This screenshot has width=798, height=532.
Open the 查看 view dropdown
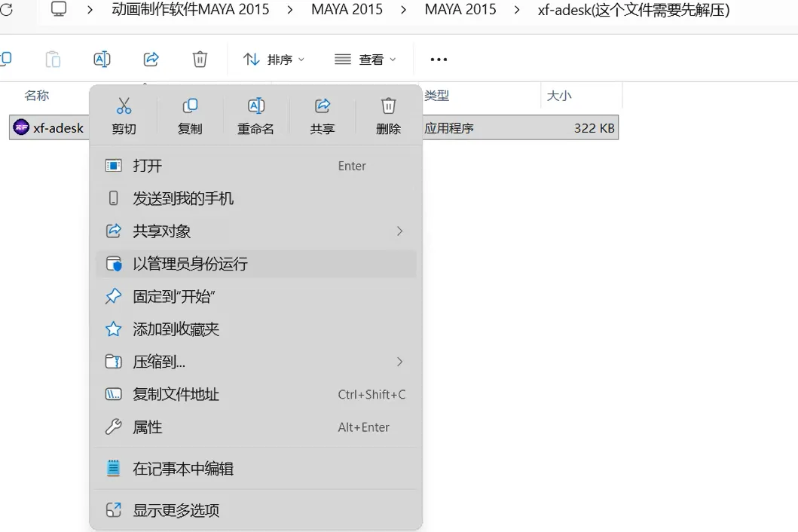(x=365, y=60)
